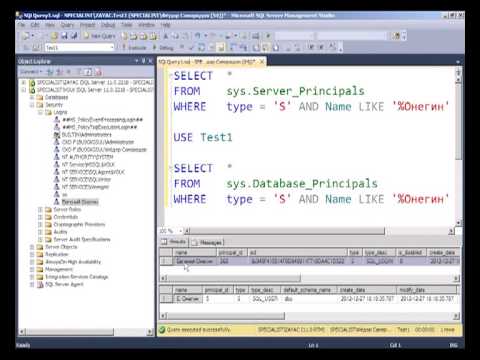Screen dimensions: 480x360
Task: Click the editor's horizontal scrollbar thumb
Action: tap(288, 231)
